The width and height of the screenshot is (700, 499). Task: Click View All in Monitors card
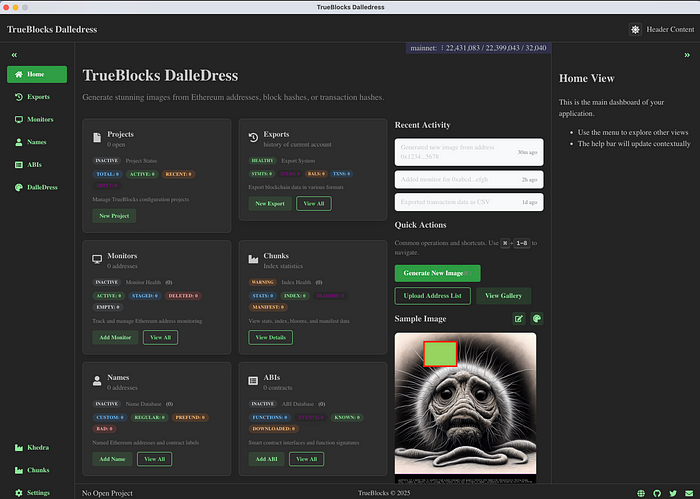point(160,337)
